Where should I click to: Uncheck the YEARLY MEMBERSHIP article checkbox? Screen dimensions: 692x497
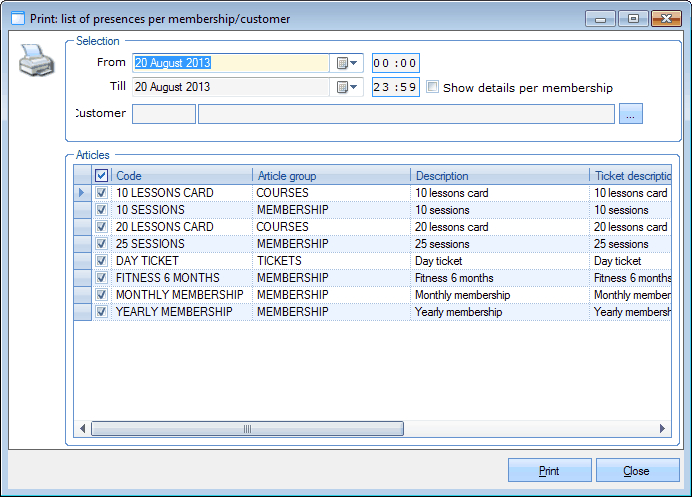pos(101,312)
